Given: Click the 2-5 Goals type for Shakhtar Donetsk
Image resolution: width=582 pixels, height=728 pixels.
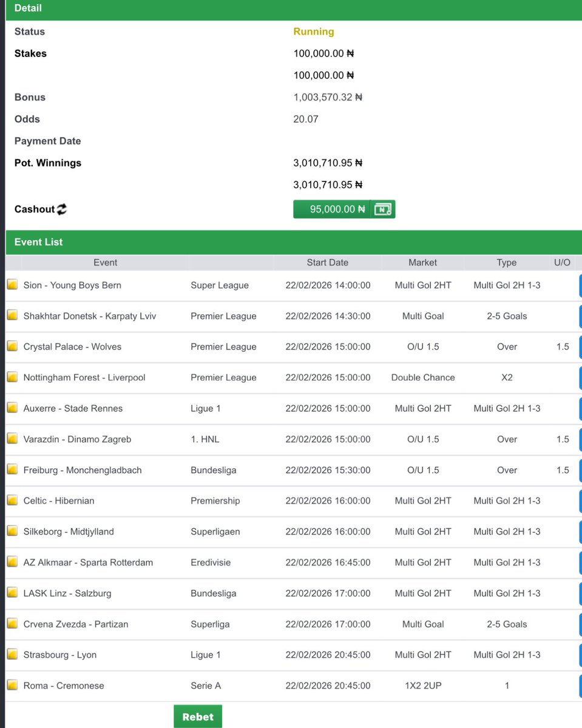Looking at the screenshot, I should point(507,316).
